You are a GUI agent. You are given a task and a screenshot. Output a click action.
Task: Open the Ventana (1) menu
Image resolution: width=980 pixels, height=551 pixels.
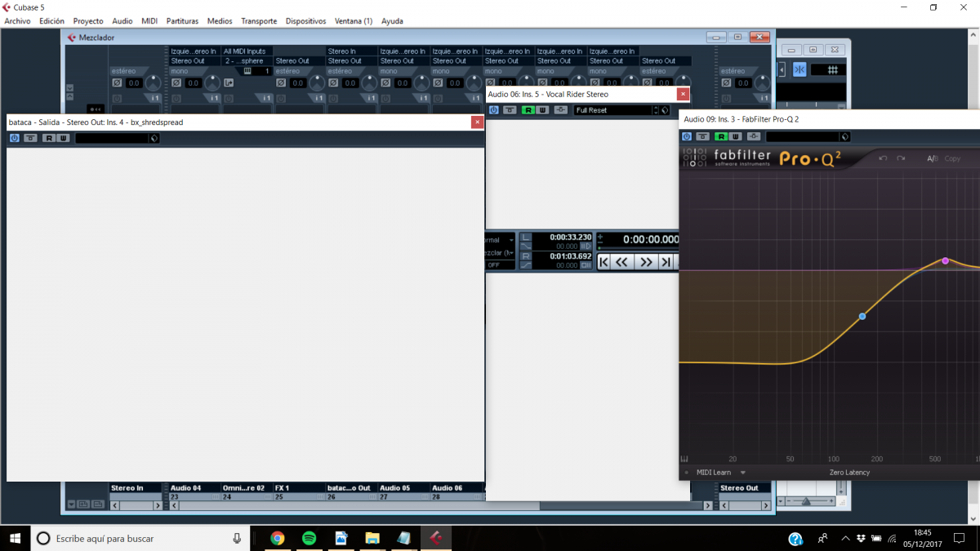point(354,20)
